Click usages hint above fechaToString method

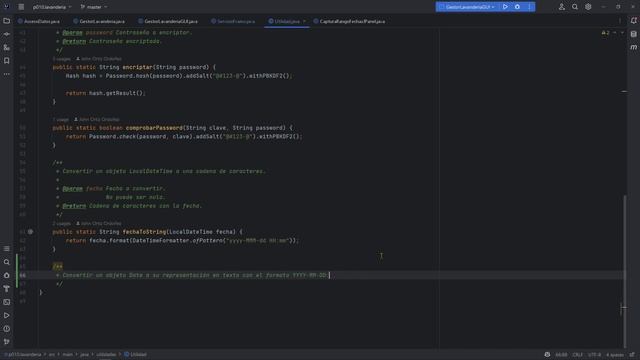[x=61, y=224]
